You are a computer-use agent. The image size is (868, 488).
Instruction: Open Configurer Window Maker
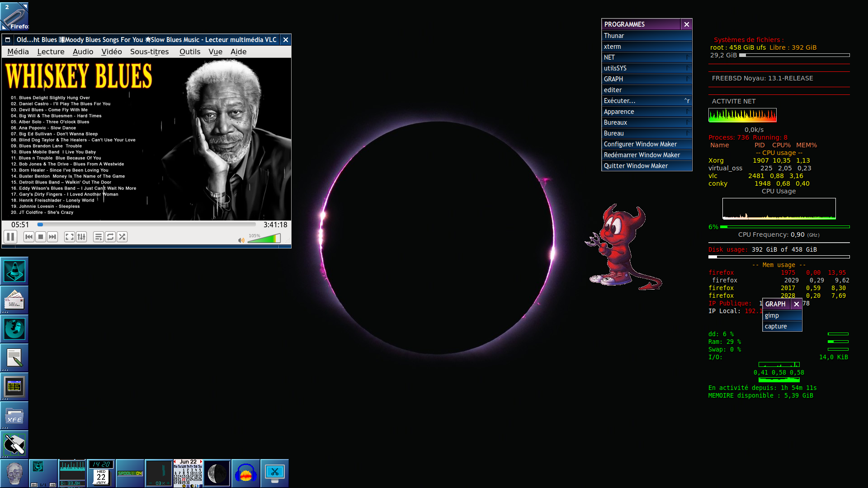tap(647, 144)
